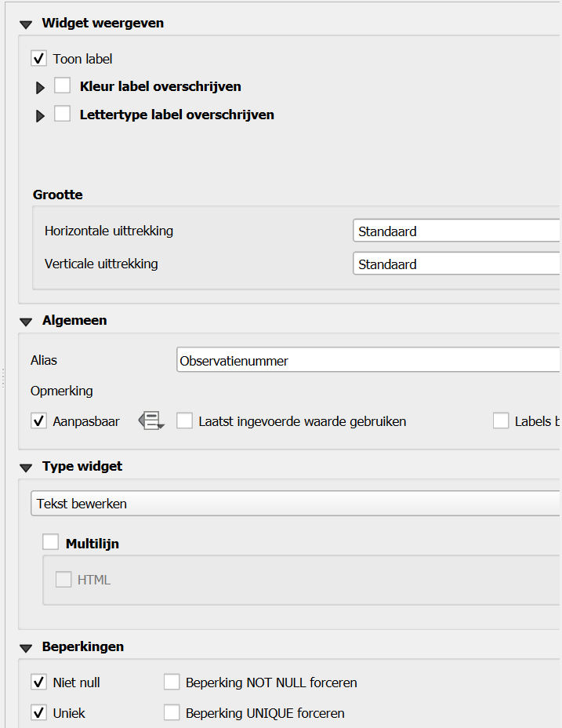Expand Kleur label overschrijven options
This screenshot has height=728, width=562.
pyautogui.click(x=41, y=88)
